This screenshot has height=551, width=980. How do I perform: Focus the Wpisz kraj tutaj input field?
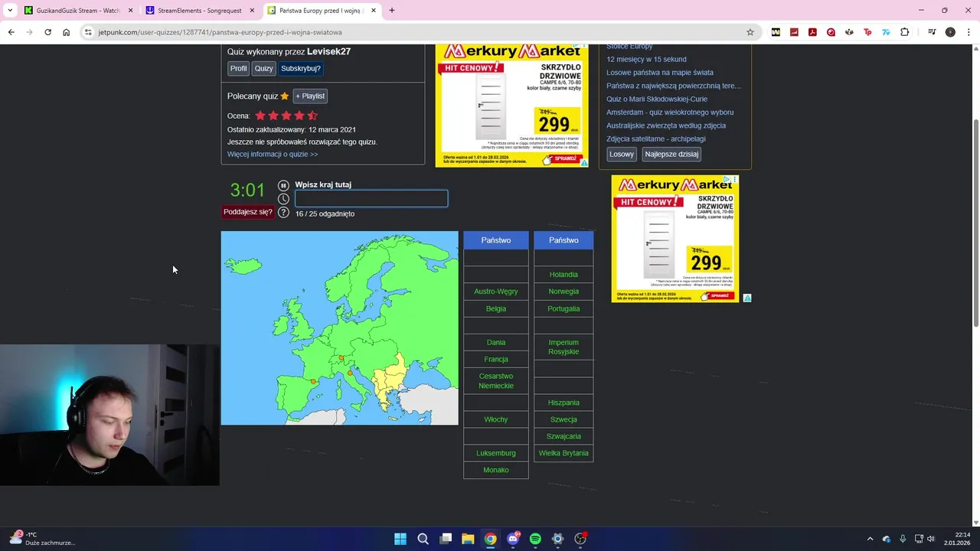[371, 199]
